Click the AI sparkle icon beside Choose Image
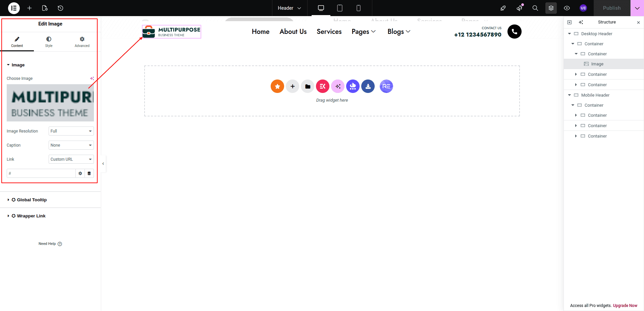The width and height of the screenshot is (644, 311). pos(92,79)
